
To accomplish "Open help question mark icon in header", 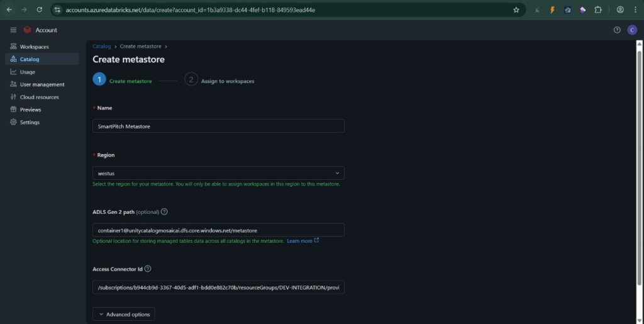I will [x=617, y=30].
